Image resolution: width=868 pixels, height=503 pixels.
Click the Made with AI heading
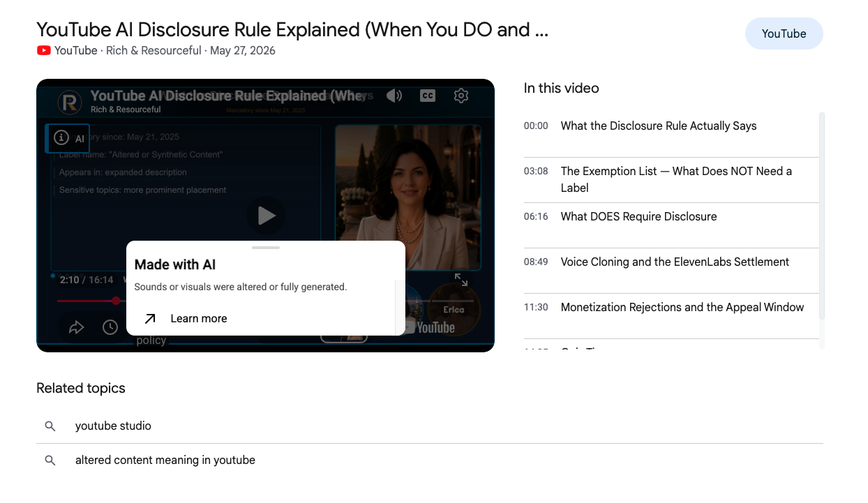(x=175, y=264)
